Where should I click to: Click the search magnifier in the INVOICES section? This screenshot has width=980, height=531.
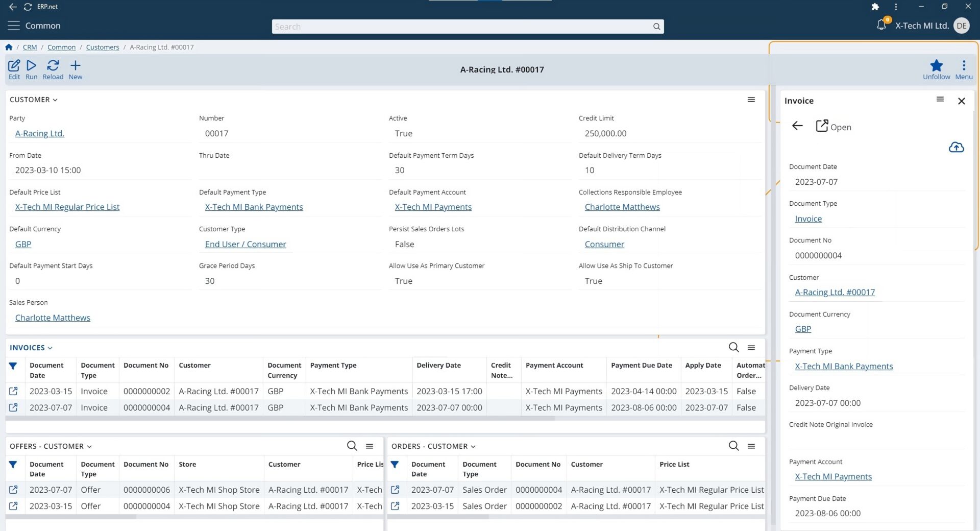tap(733, 347)
